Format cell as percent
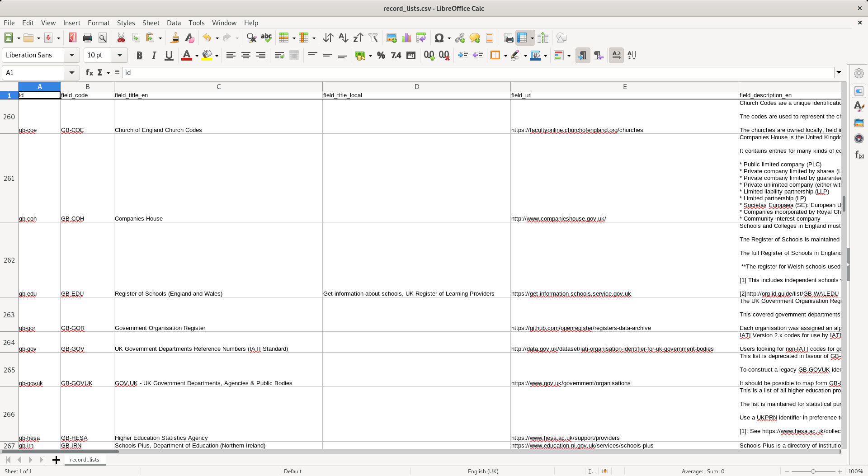 coord(381,55)
